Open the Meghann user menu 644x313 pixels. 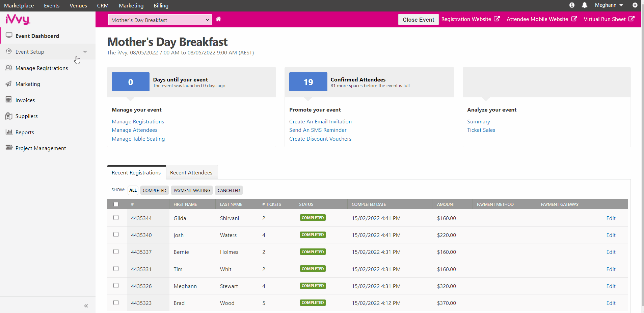pyautogui.click(x=609, y=5)
